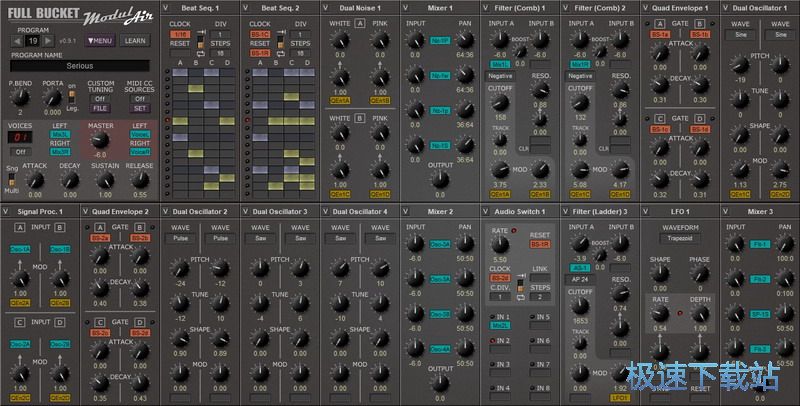Click the loop icon in Beat Seq. 2
This screenshot has width=800, height=406.
pos(281,53)
